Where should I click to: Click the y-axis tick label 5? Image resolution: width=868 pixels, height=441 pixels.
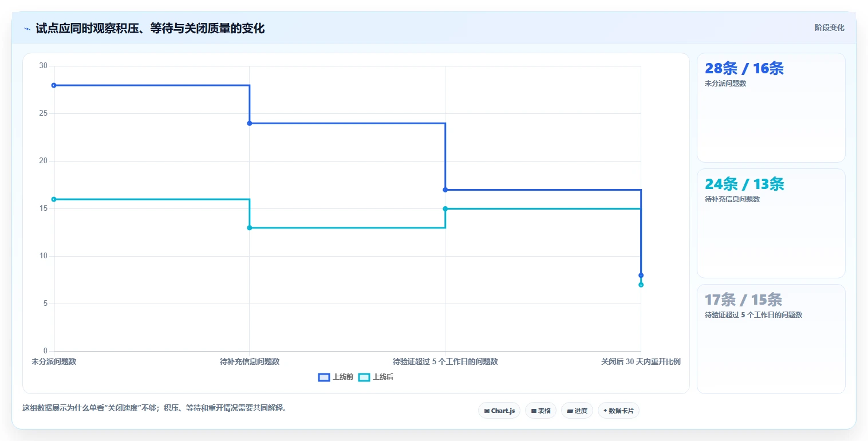pos(46,304)
